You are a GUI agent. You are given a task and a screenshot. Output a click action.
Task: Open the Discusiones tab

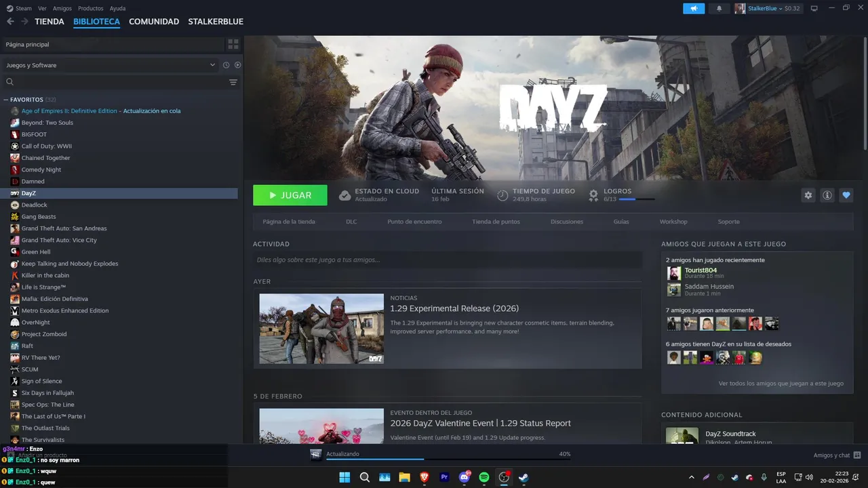click(x=567, y=222)
